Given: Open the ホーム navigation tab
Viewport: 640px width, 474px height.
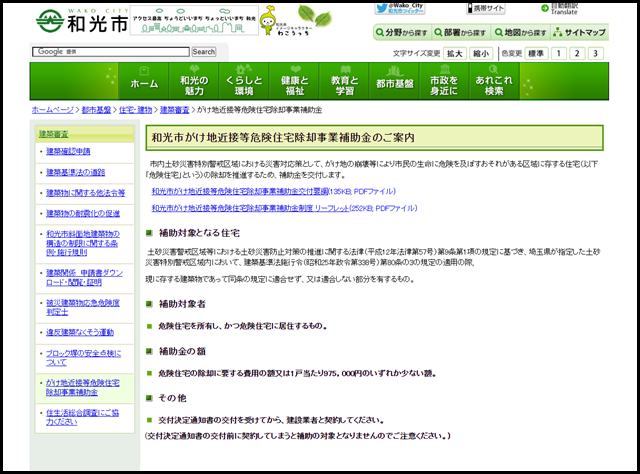Looking at the screenshot, I should tap(144, 84).
